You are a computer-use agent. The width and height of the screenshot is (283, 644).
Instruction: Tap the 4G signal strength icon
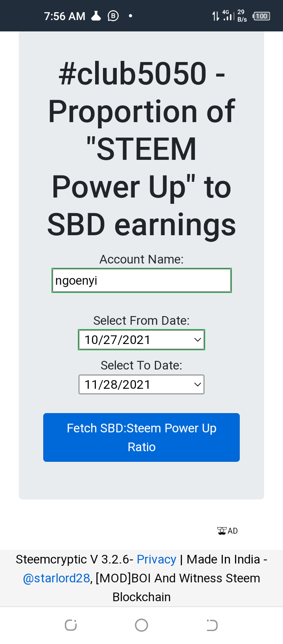tap(228, 15)
